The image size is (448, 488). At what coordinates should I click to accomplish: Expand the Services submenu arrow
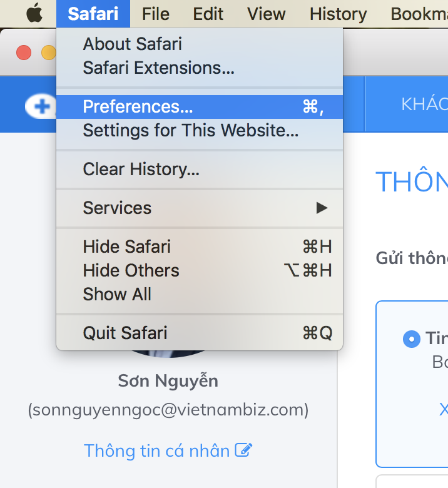(322, 208)
